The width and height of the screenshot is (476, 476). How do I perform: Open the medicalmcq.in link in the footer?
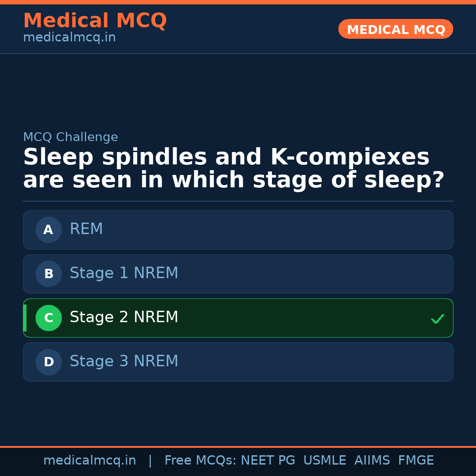point(89,461)
